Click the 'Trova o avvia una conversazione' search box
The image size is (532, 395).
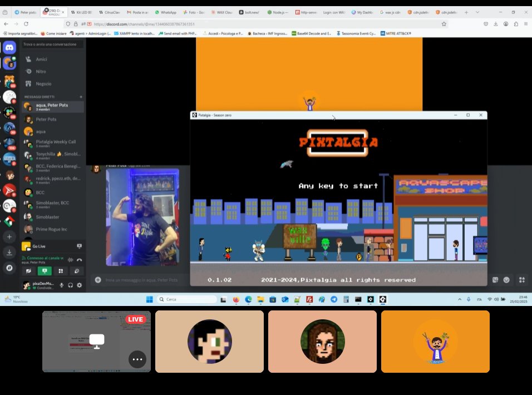pyautogui.click(x=52, y=44)
